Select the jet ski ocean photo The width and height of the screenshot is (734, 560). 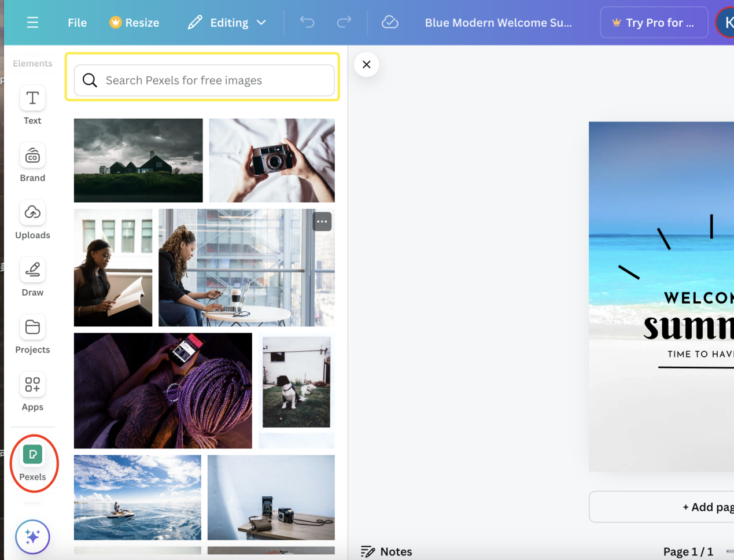138,498
